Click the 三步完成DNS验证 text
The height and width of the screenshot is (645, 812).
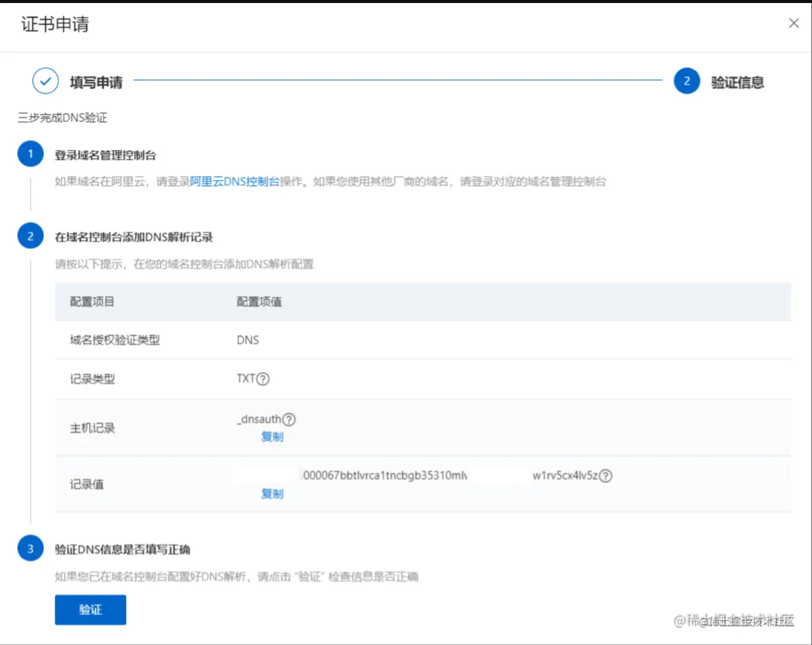[x=62, y=118]
